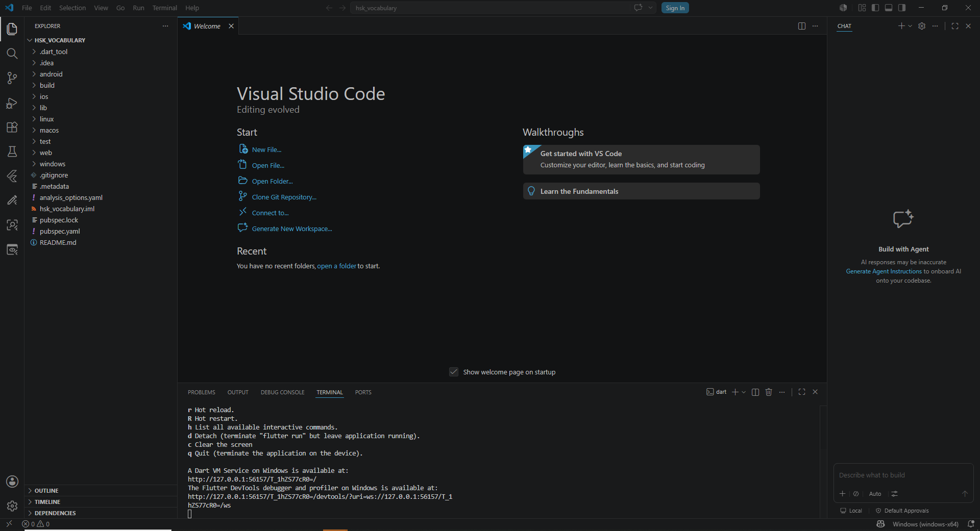Open chat settings gear
The height and width of the screenshot is (531, 980).
(922, 26)
